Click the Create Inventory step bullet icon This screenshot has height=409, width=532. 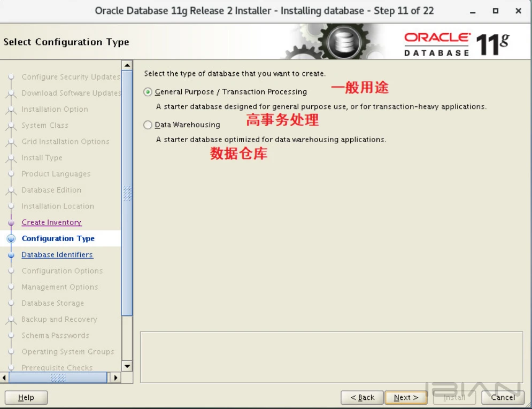[11, 222]
